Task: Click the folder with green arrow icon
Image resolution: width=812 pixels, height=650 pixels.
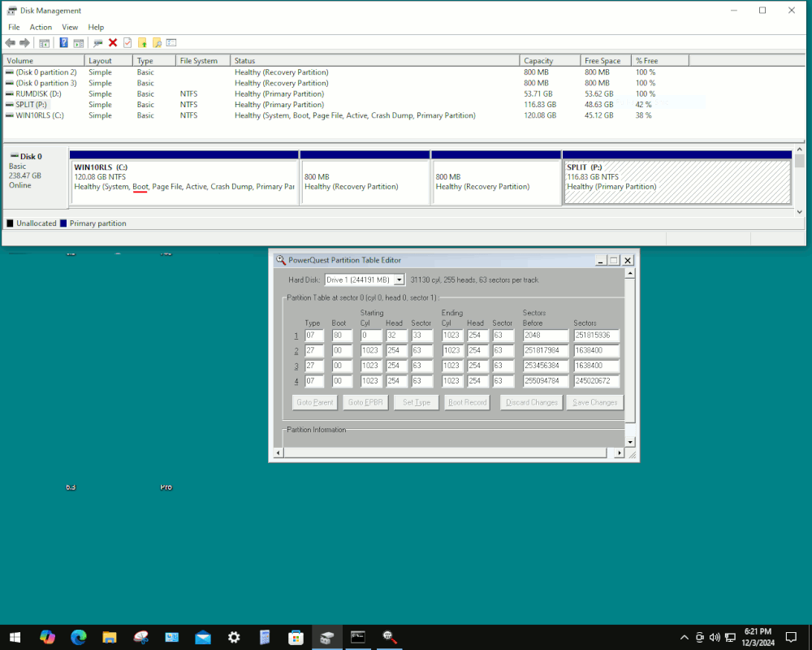Action: [142, 43]
